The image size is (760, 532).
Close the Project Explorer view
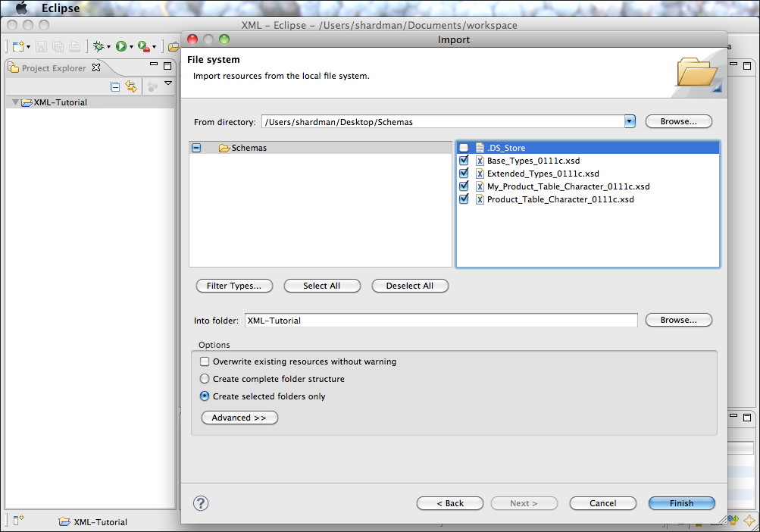click(96, 67)
